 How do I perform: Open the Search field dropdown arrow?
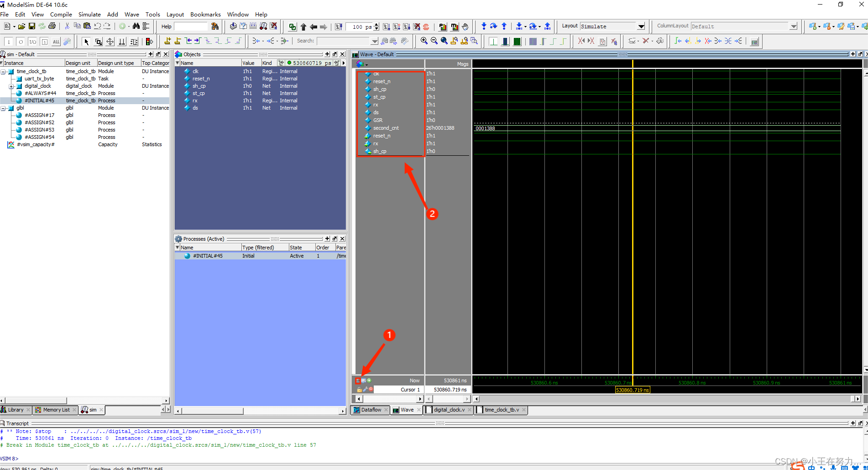tap(375, 41)
